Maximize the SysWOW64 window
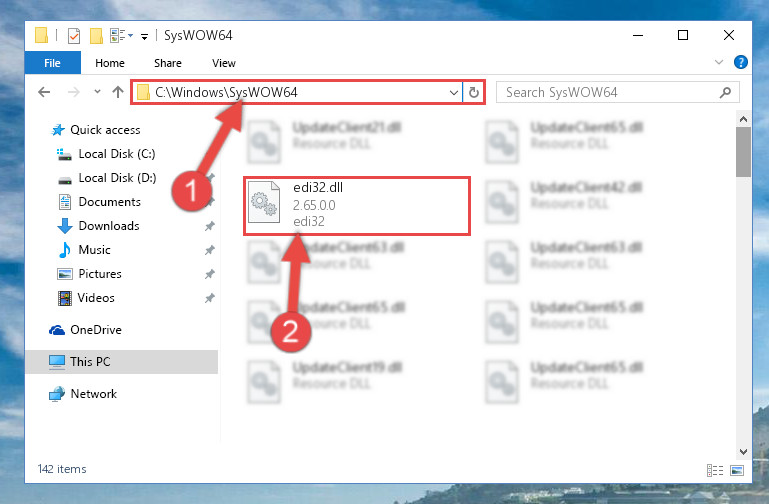 click(x=683, y=35)
